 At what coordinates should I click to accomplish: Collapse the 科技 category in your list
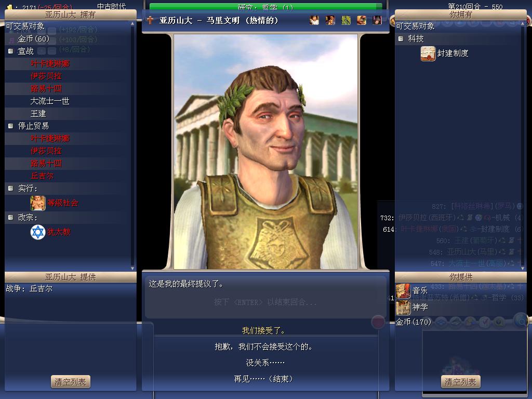[x=401, y=38]
